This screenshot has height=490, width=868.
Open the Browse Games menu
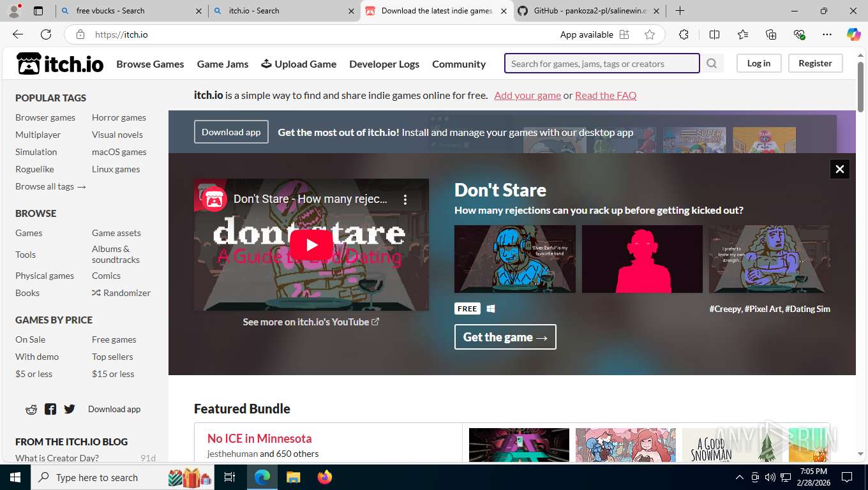pyautogui.click(x=150, y=64)
